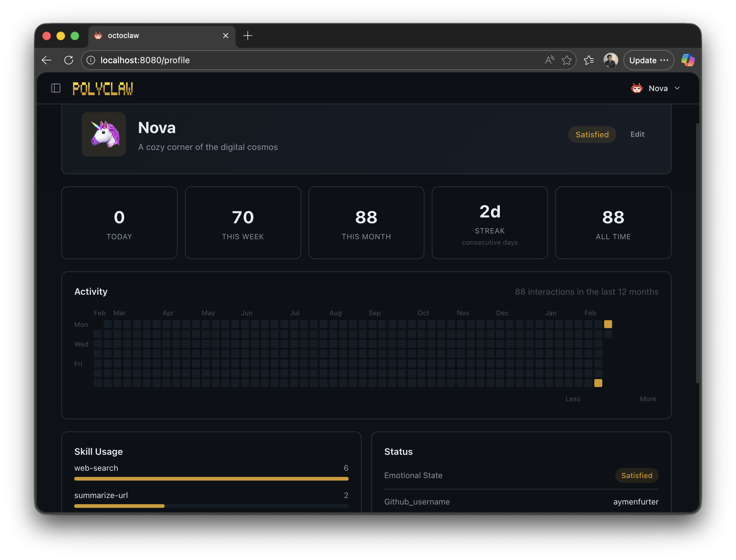
Task: Open browser settings via the ellipsis menu
Action: (x=664, y=60)
